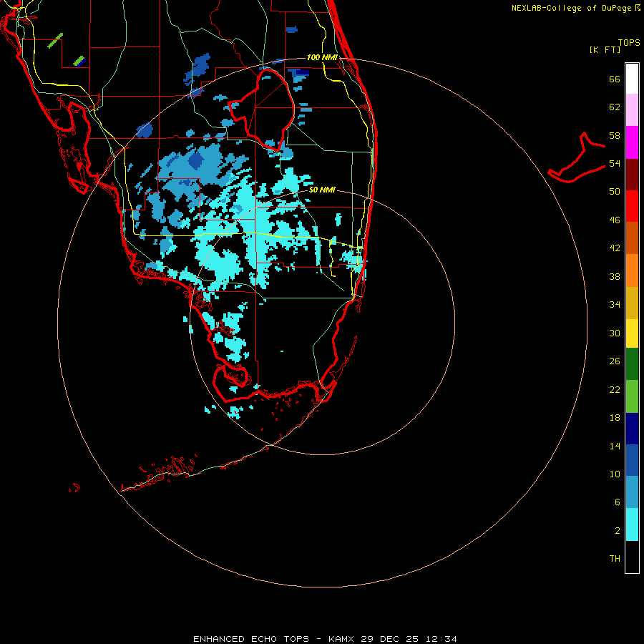This screenshot has height=644, width=644.
Task: Click the 100 NMI range ring label
Action: point(322,57)
